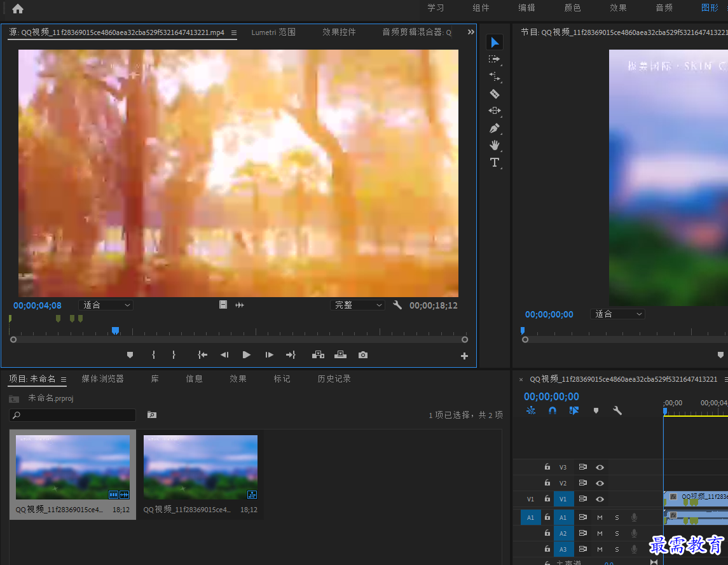
Task: Mute audio track A1
Action: click(600, 518)
